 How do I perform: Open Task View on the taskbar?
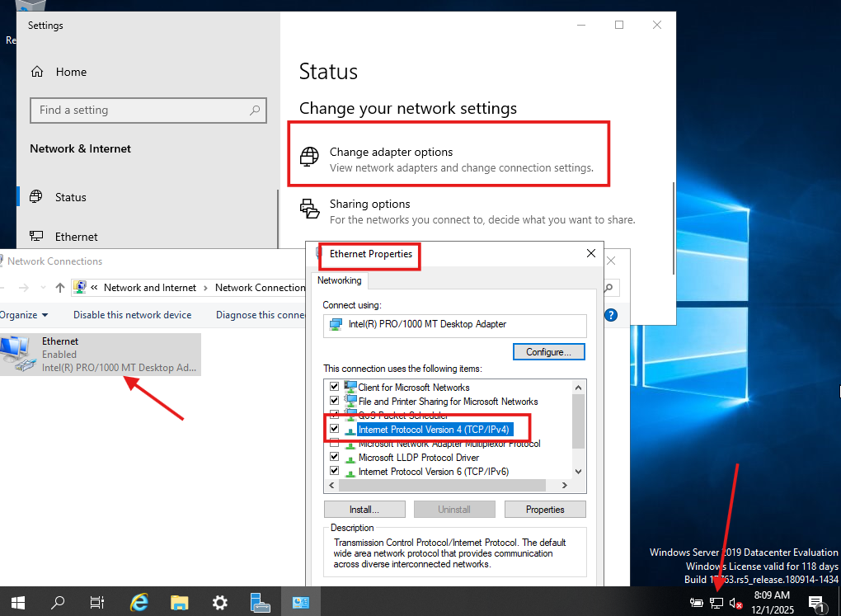point(97,602)
